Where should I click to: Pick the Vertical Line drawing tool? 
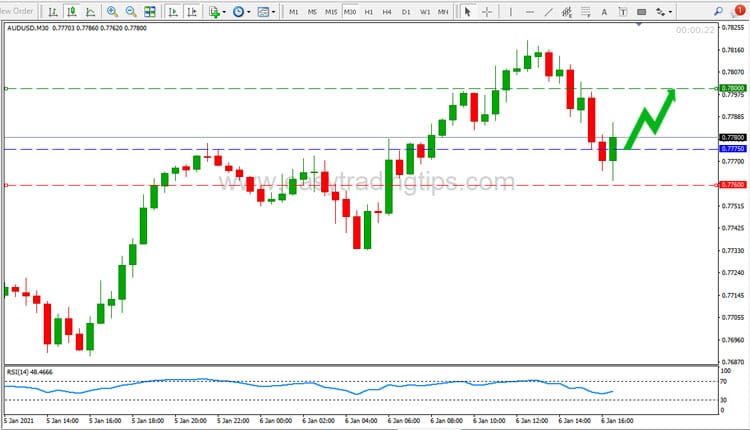coord(511,12)
